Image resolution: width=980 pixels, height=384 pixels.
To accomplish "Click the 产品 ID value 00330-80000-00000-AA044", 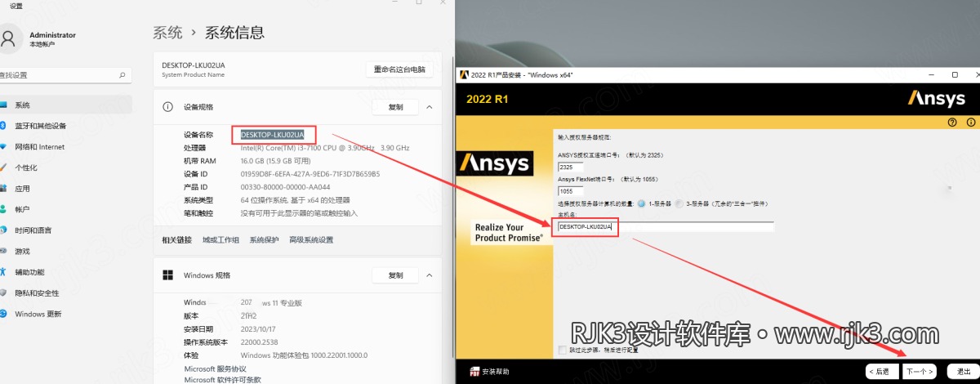I will point(286,186).
